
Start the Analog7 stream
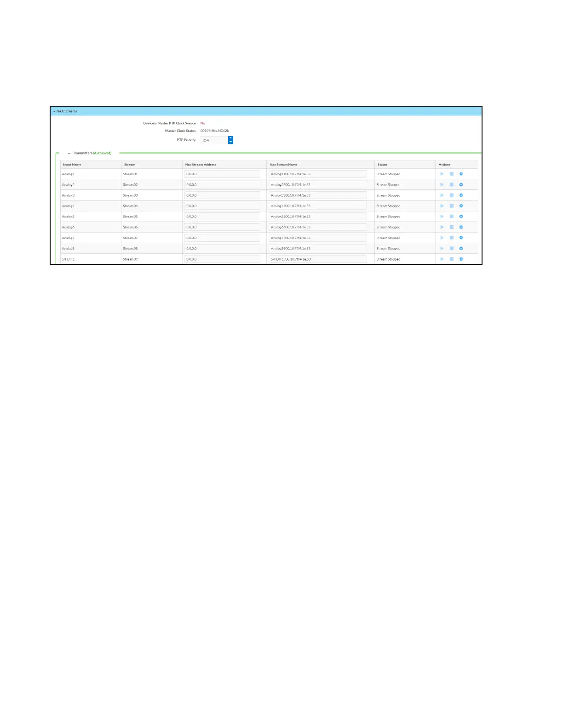[x=442, y=238]
